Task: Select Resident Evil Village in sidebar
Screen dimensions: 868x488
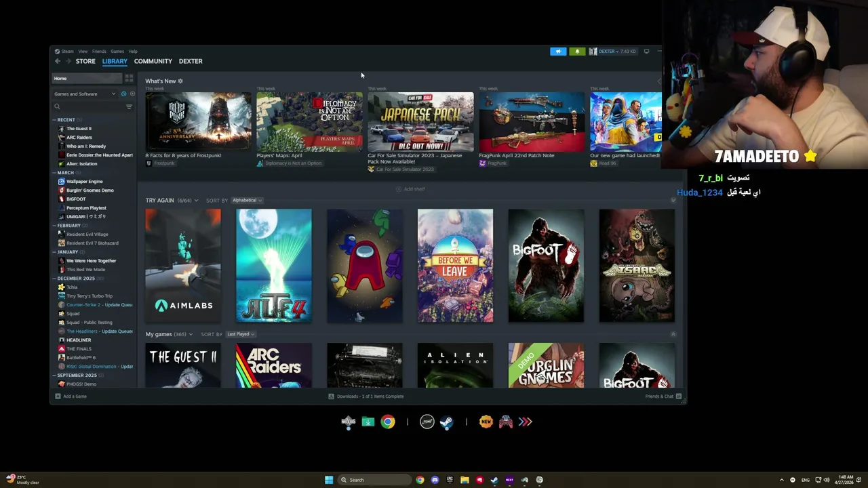Action: click(87, 235)
